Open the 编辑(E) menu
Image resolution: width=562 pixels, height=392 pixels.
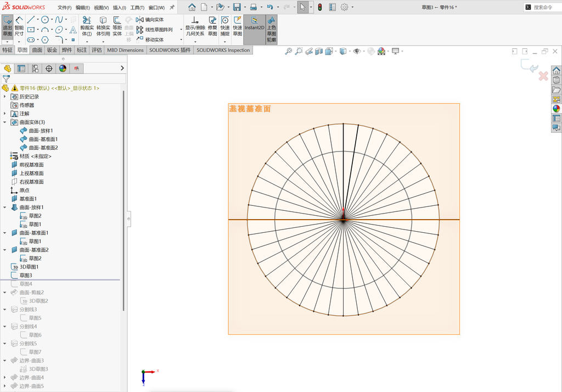click(82, 8)
